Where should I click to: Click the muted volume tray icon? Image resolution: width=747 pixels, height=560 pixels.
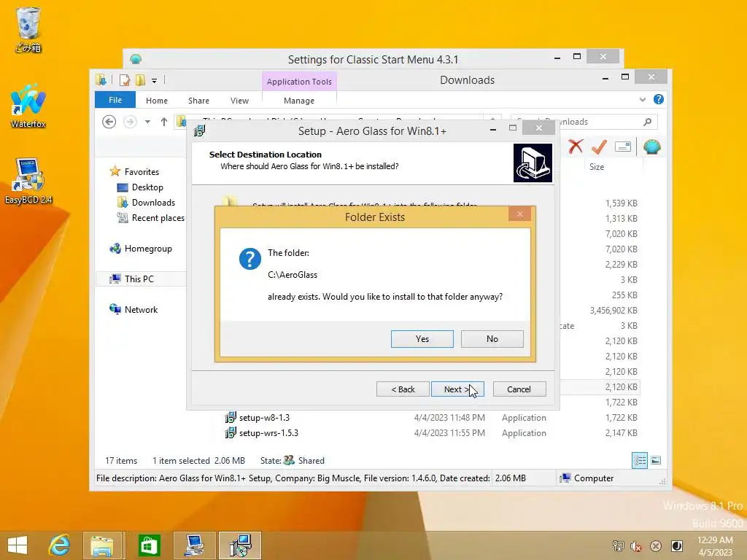tap(635, 546)
